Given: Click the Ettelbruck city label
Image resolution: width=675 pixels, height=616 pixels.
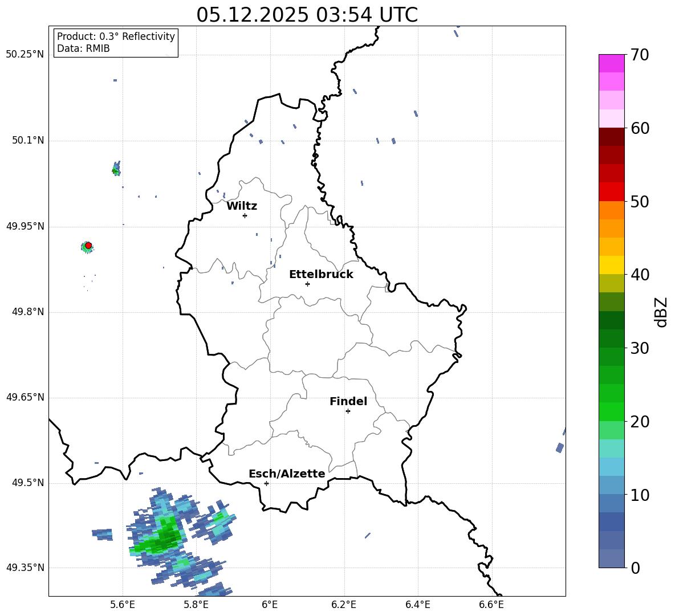Looking at the screenshot, I should click(x=321, y=275).
